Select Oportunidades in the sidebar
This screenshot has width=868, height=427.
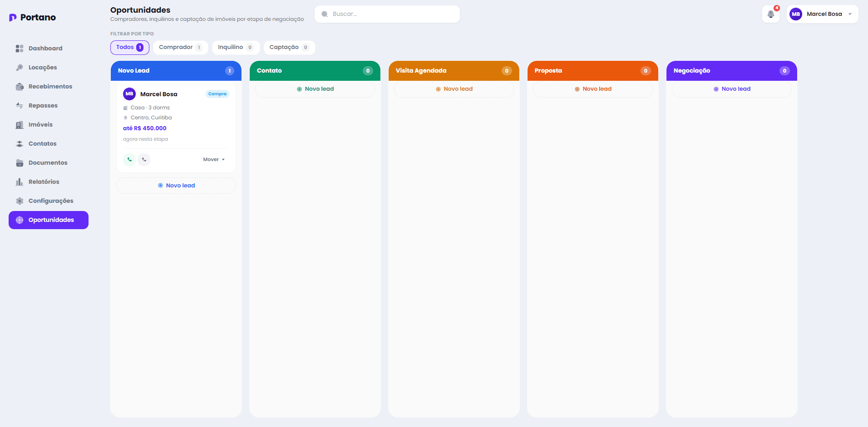tap(49, 220)
